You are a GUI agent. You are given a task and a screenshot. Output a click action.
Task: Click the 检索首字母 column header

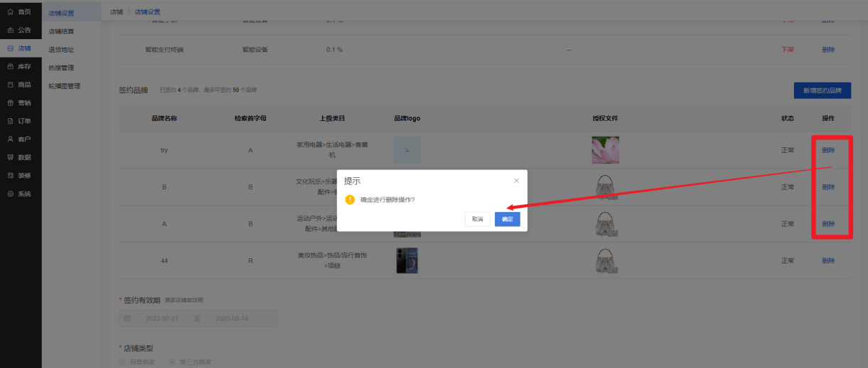click(250, 118)
